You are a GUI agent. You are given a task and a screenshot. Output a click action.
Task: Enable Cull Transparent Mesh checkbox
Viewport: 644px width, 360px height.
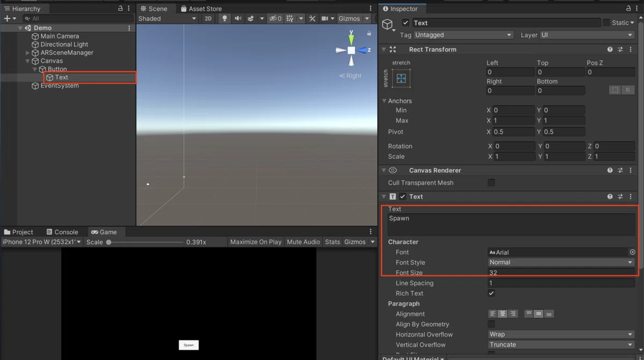pos(491,183)
